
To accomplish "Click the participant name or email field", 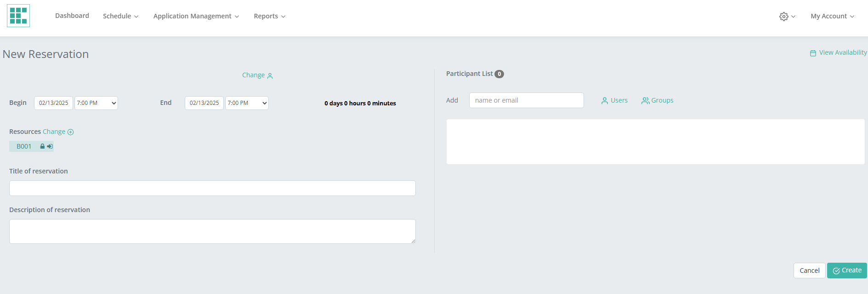I will 526,100.
